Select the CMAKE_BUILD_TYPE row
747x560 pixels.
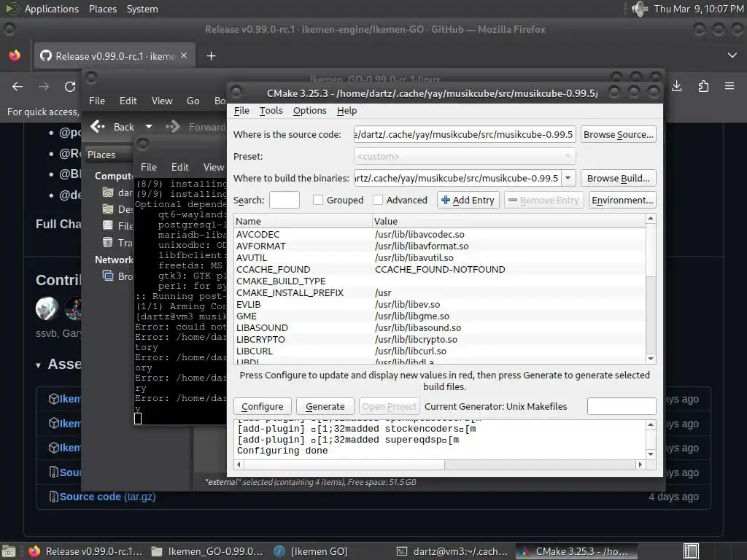(x=440, y=281)
